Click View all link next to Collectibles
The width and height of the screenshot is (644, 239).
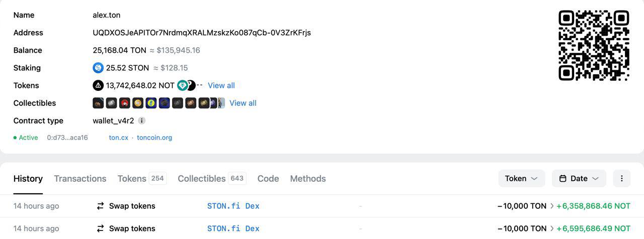(x=243, y=103)
